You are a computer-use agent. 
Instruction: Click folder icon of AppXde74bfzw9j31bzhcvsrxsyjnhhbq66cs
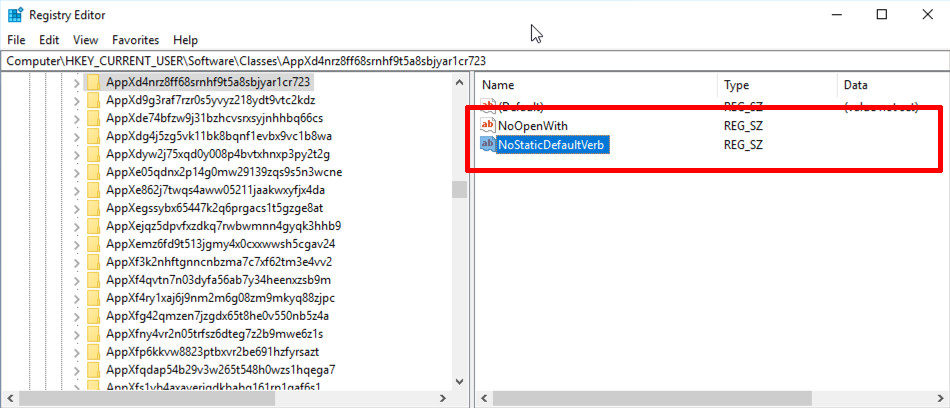(x=93, y=118)
